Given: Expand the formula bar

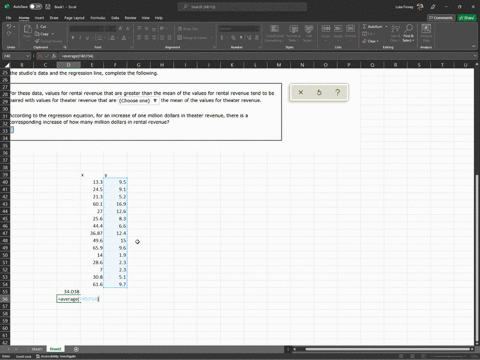Looking at the screenshot, I should [x=475, y=56].
